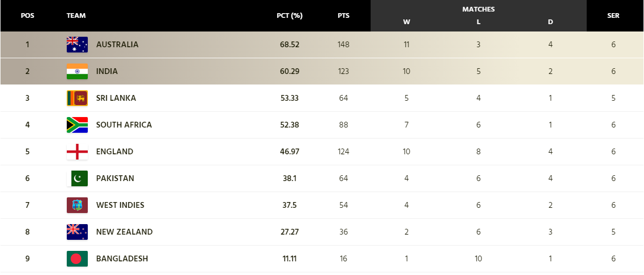Click the TEAM column header
Image resolution: width=644 pixels, height=275 pixels.
point(76,16)
